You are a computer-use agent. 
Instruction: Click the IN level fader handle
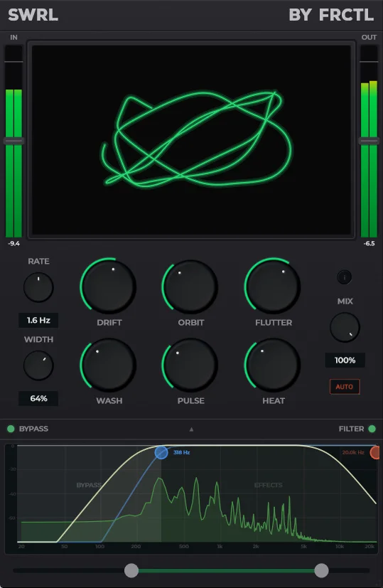click(14, 141)
